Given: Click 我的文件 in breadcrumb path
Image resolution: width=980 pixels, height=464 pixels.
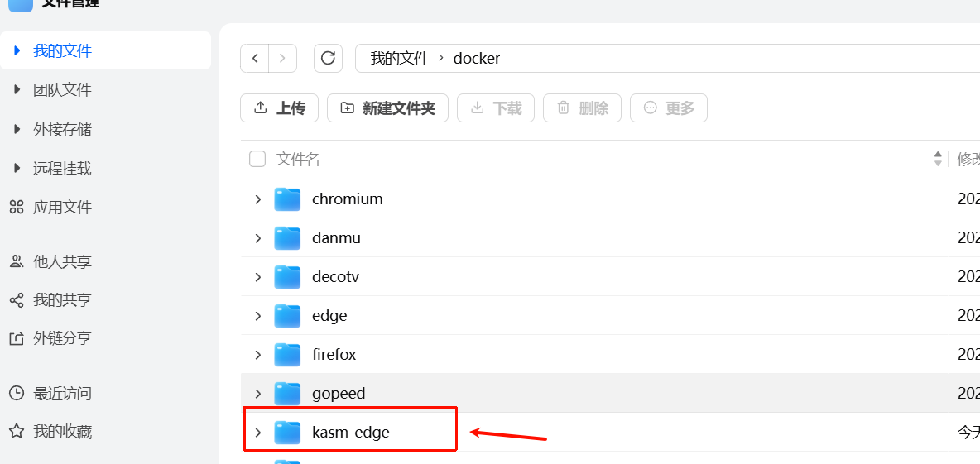Looking at the screenshot, I should (x=399, y=59).
